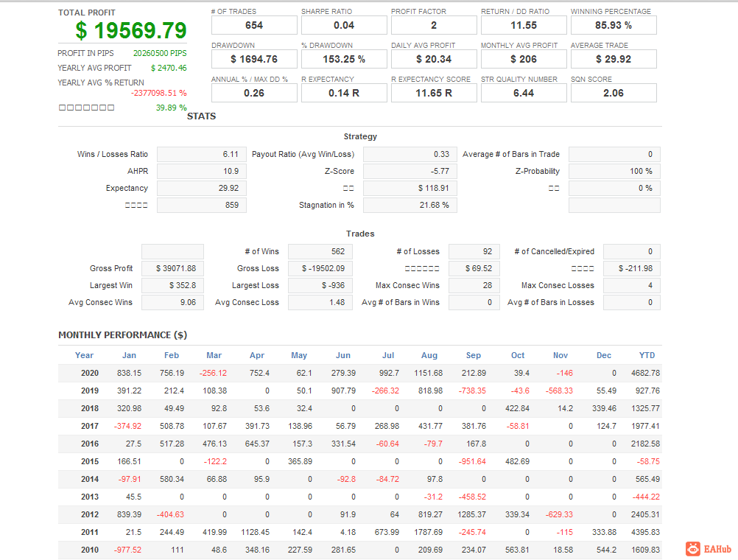The image size is (738, 560).
Task: Click the 2014 February value 580.34
Action: click(172, 480)
